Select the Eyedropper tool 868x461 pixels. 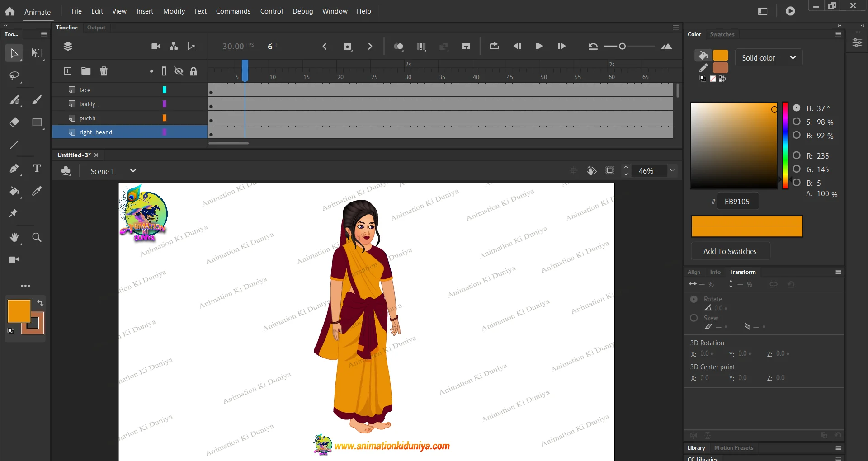[x=37, y=191]
